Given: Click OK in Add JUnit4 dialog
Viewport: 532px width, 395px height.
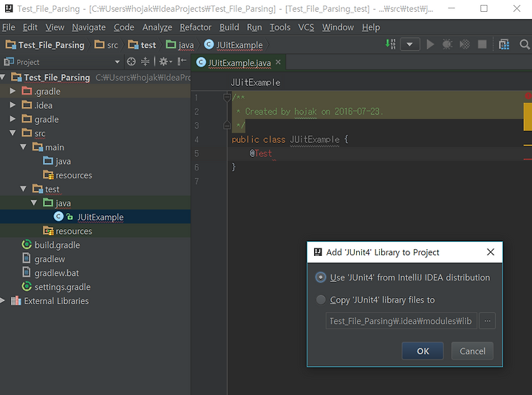Looking at the screenshot, I should [x=423, y=351].
